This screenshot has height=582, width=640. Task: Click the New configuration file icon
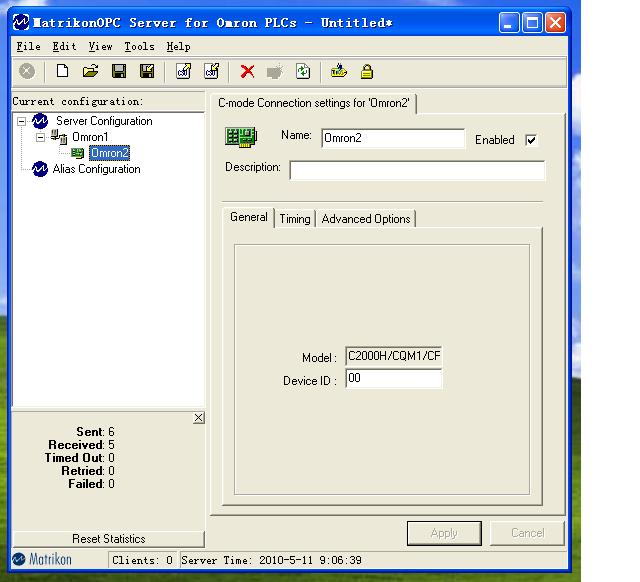pos(62,71)
